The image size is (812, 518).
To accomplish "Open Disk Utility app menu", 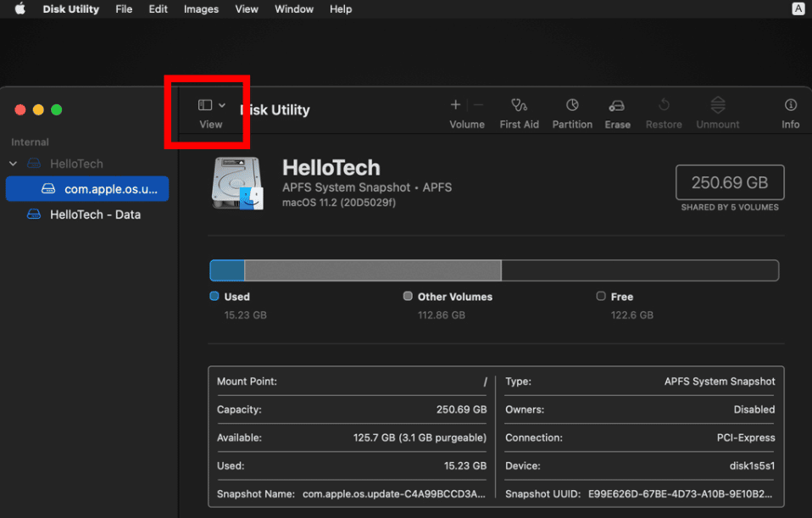I will point(70,8).
